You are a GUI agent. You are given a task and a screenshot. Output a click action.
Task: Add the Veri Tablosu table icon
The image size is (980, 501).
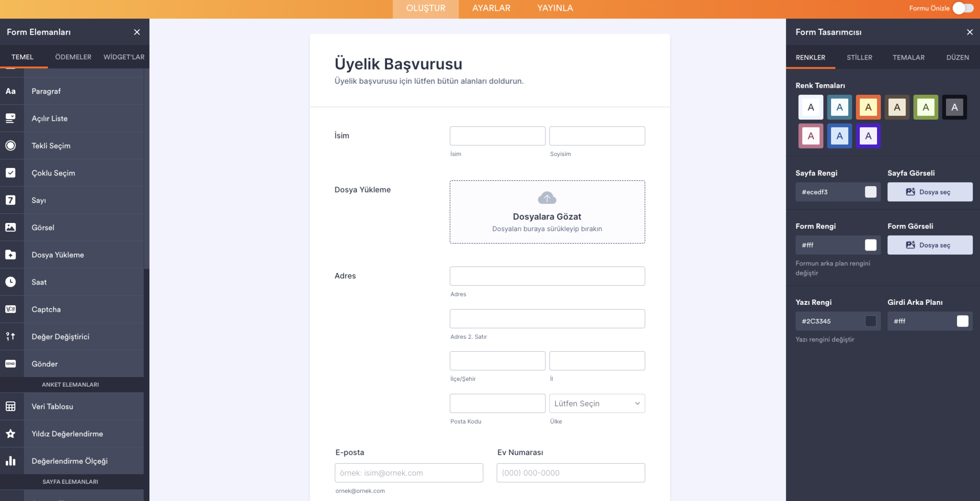[11, 406]
